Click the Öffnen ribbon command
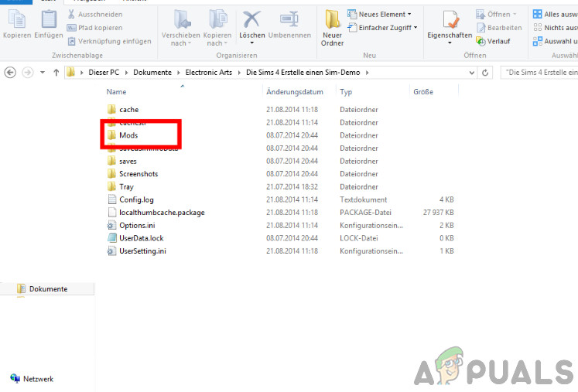Image resolution: width=578 pixels, height=392 pixels. click(x=496, y=15)
